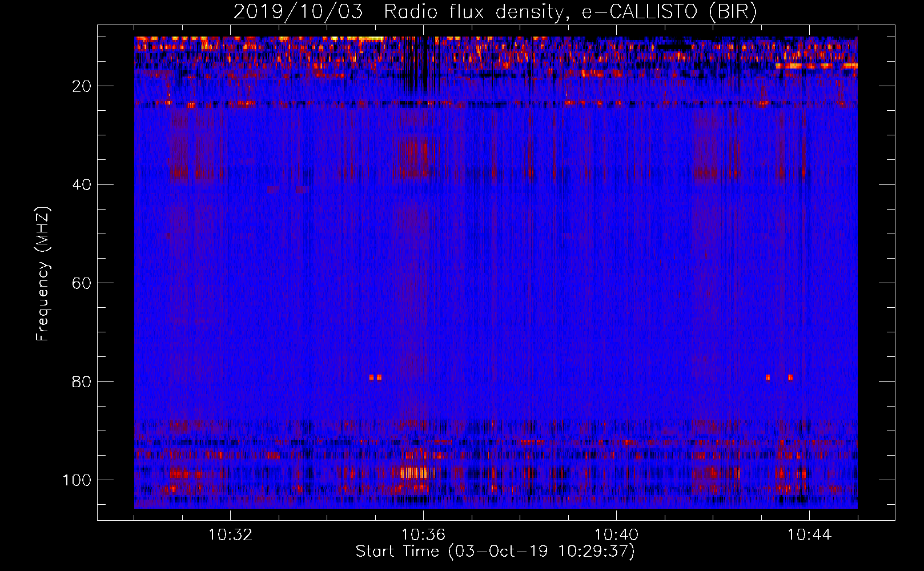Click the rightmost orange dot near 80 MHz
Viewport: 924px width, 571px height.
click(x=790, y=377)
